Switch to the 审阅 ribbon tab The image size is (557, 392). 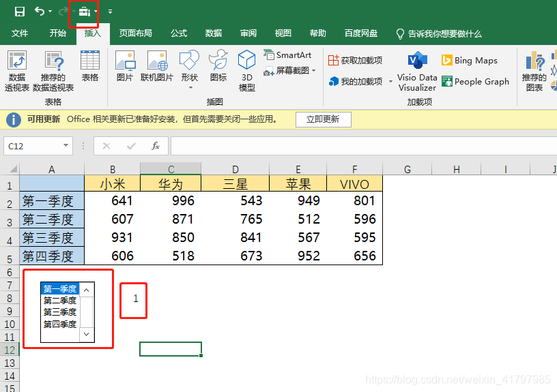pyautogui.click(x=248, y=33)
